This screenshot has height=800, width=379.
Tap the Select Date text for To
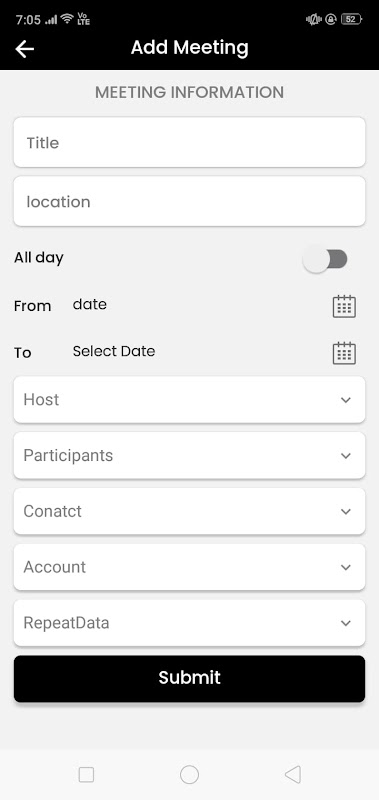click(x=114, y=351)
